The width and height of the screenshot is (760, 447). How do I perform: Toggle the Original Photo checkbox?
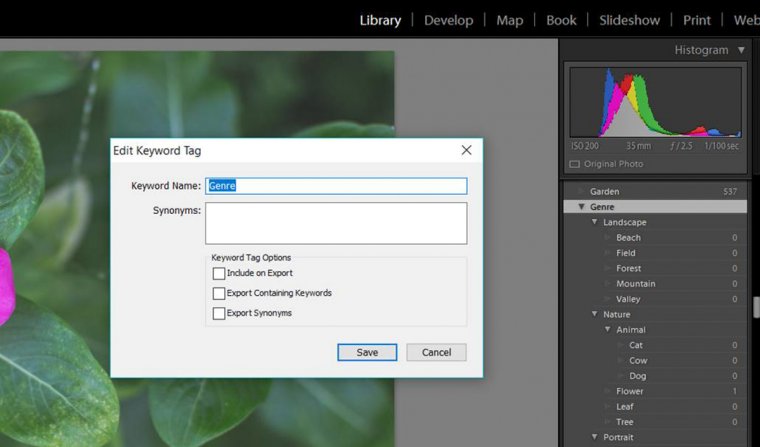point(574,164)
